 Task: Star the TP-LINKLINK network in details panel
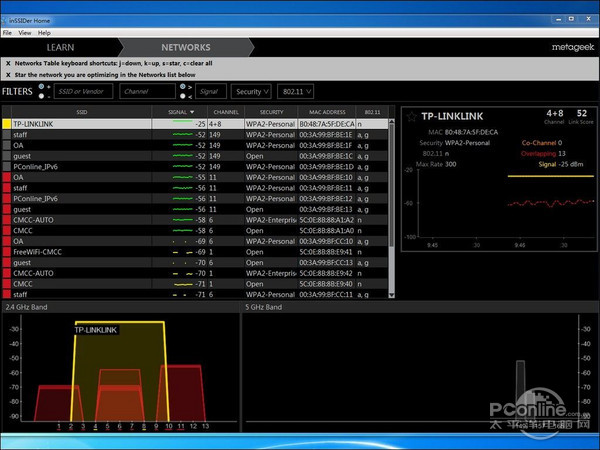413,117
